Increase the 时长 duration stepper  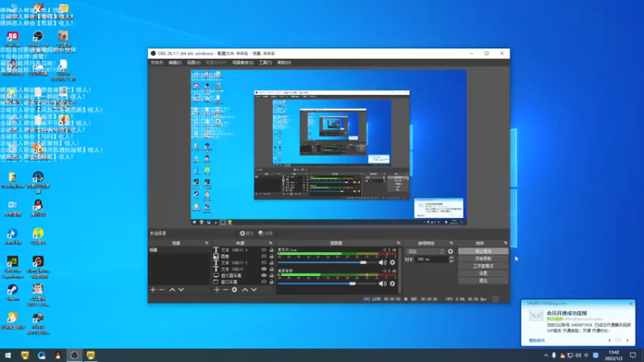tap(452, 257)
